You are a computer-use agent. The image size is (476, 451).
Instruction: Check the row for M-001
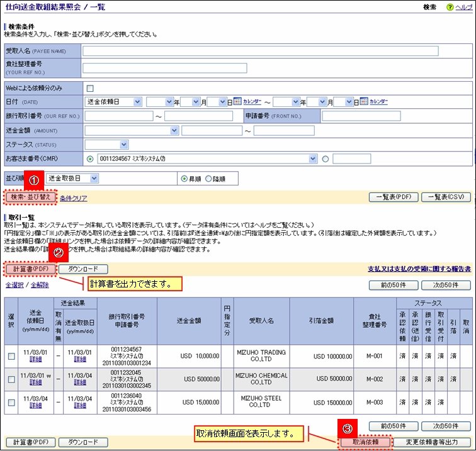click(x=11, y=357)
